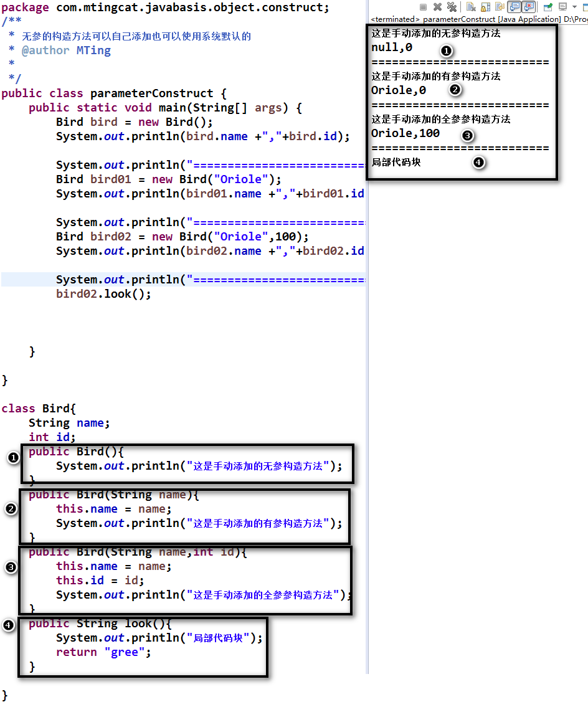Click the method signature 'public String look(){'
Image resolution: width=588 pixels, height=712 pixels.
click(x=100, y=624)
